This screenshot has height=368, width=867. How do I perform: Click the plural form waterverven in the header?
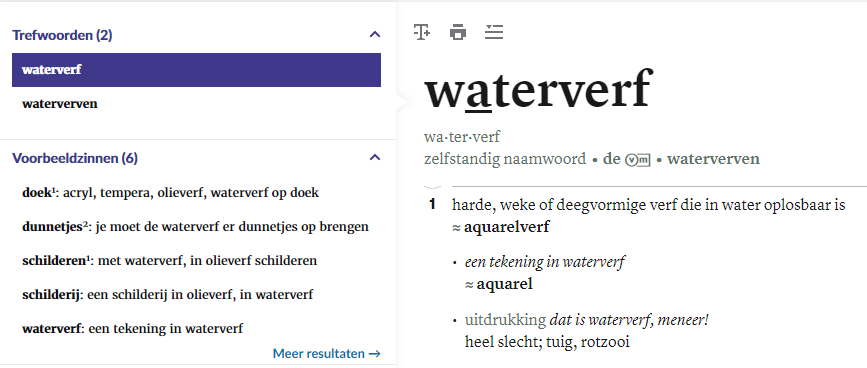click(x=713, y=159)
